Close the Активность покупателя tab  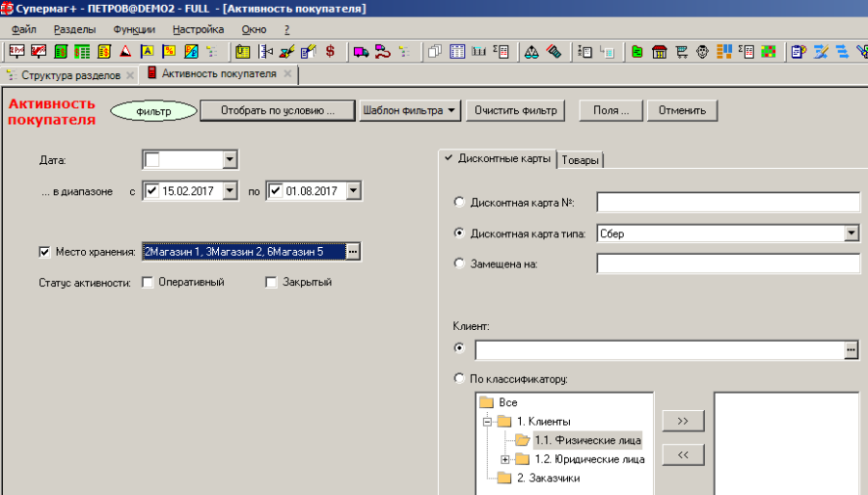[x=287, y=73]
